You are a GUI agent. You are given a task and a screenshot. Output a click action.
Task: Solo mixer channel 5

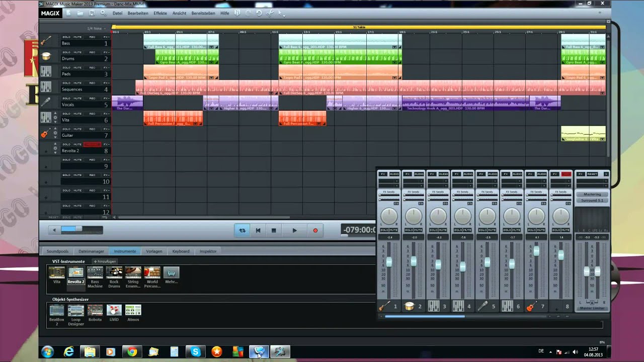[x=482, y=230]
